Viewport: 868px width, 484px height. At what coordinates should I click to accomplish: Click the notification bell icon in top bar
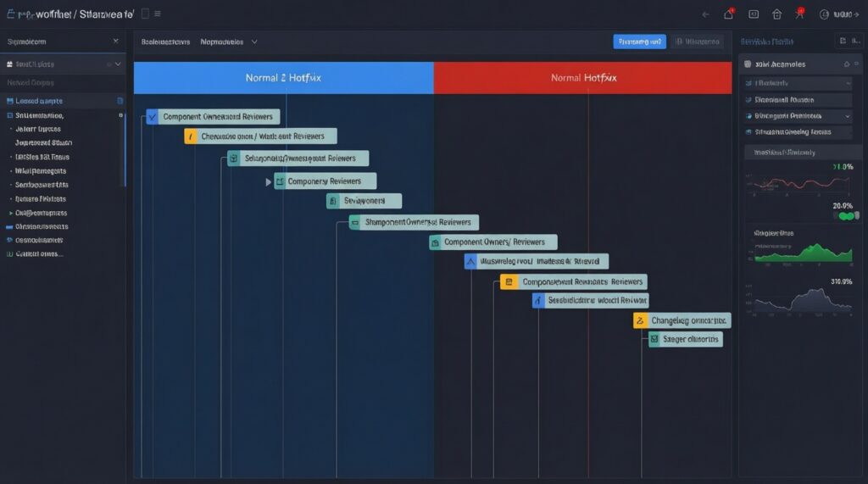point(728,14)
